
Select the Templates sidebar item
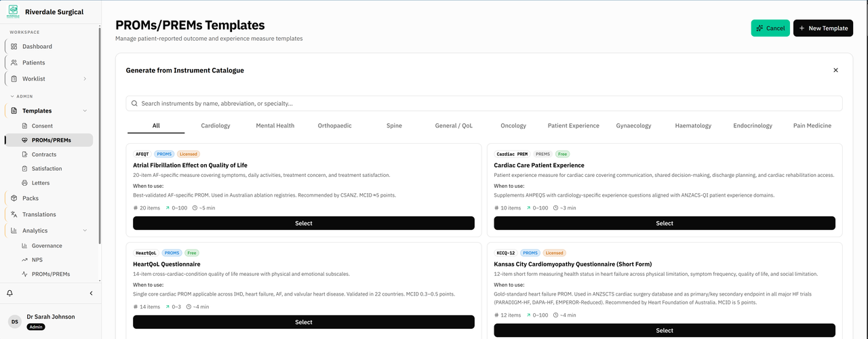coord(49,111)
